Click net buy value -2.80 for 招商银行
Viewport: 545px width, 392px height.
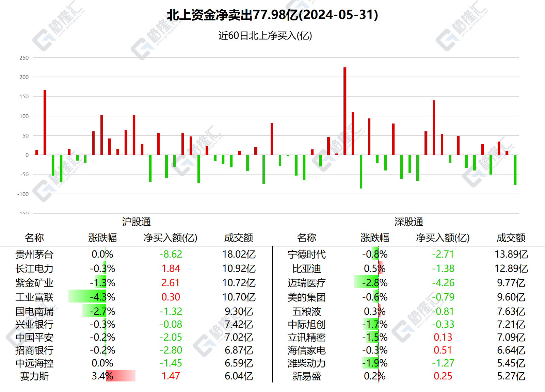(x=171, y=350)
